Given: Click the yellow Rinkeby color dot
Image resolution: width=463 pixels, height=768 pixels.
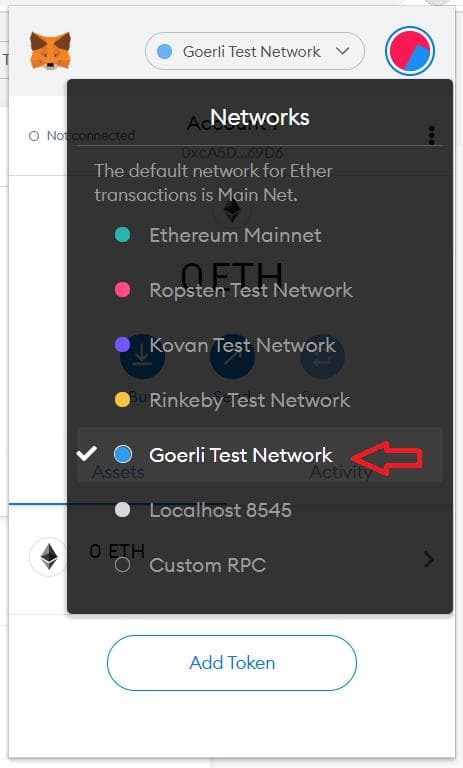Looking at the screenshot, I should (122, 400).
